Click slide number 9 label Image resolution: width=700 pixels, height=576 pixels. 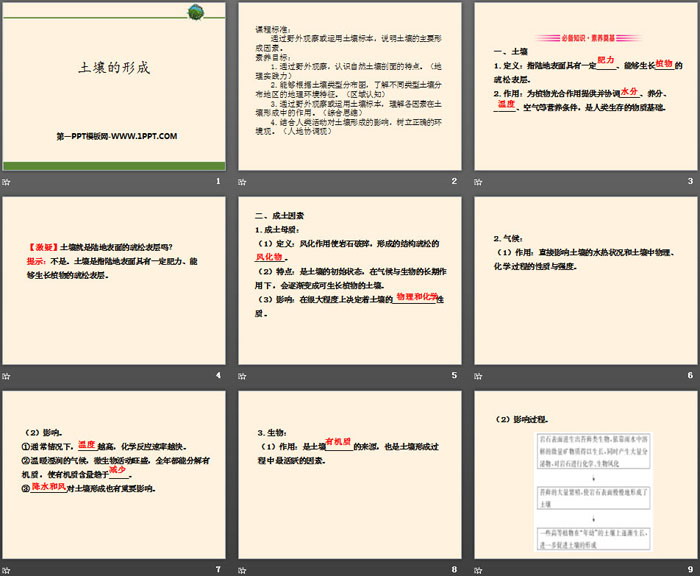point(690,569)
